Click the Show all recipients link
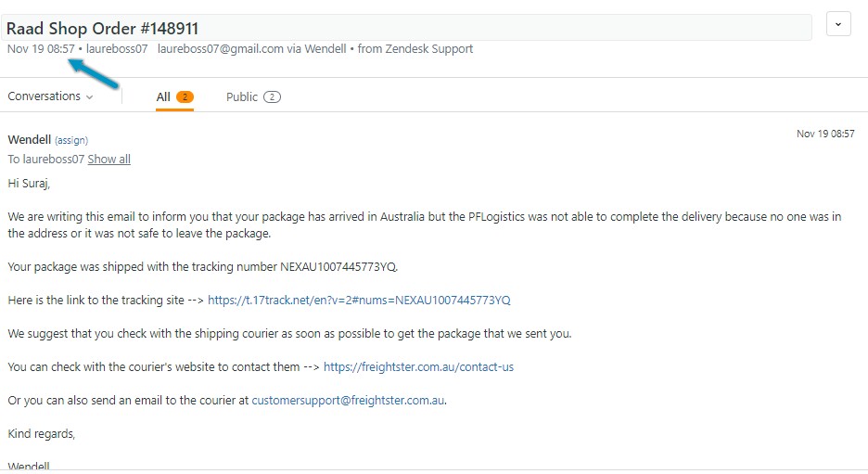The width and height of the screenshot is (868, 474). point(109,160)
